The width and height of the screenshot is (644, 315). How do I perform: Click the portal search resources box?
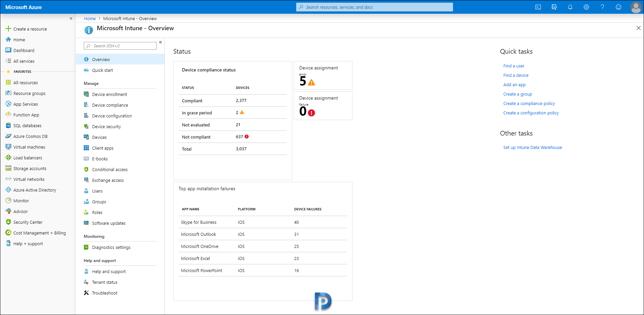tap(375, 7)
